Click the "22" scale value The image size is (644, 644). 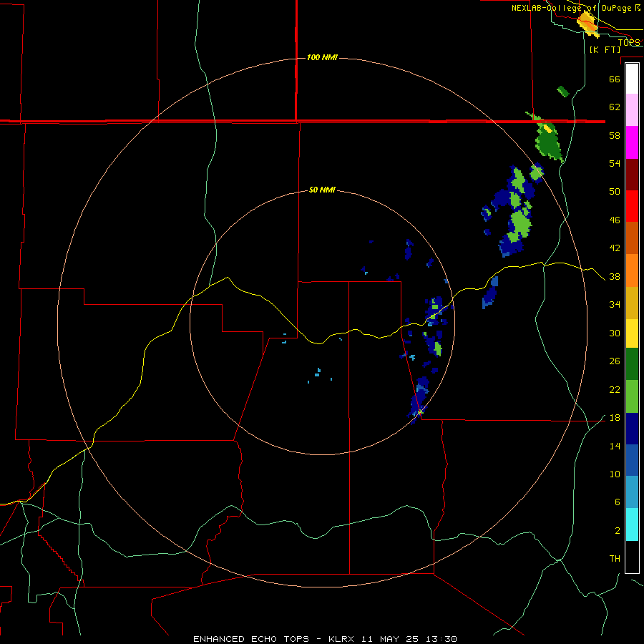pyautogui.click(x=615, y=389)
